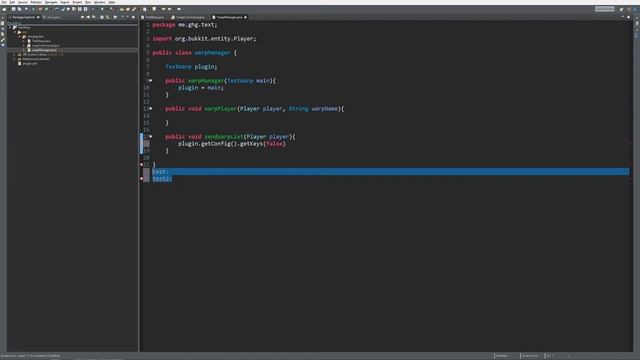
Task: Expand the Referenced Libraries node
Action: (15, 59)
